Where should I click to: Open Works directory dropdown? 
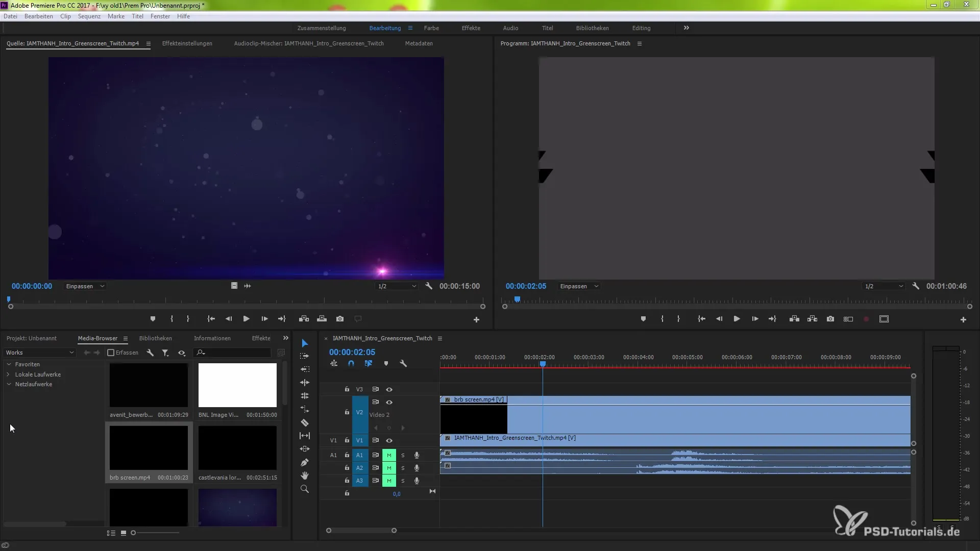point(40,353)
